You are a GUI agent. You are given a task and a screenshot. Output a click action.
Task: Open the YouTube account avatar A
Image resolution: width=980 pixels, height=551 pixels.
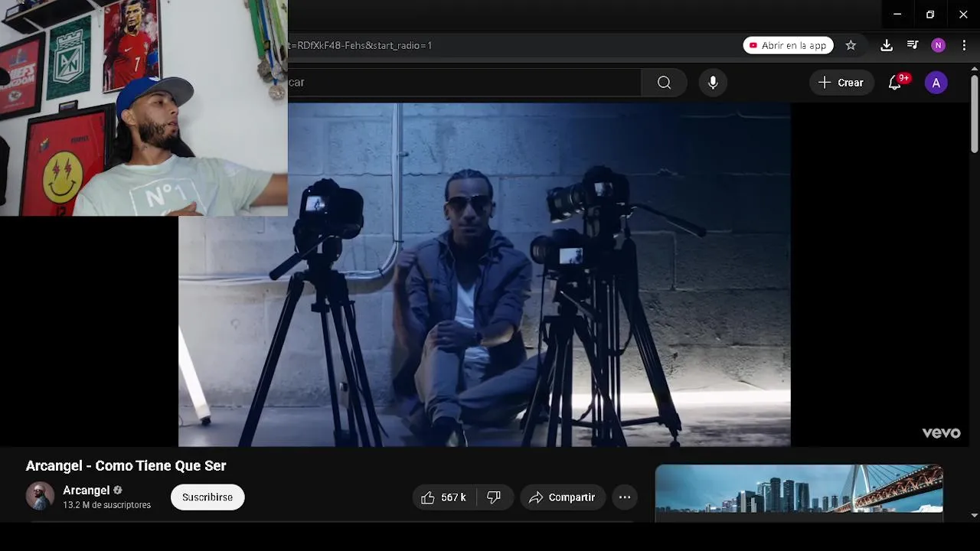point(936,83)
